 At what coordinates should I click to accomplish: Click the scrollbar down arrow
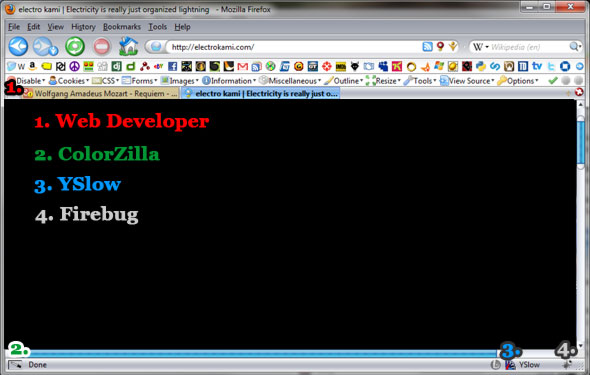tap(581, 345)
